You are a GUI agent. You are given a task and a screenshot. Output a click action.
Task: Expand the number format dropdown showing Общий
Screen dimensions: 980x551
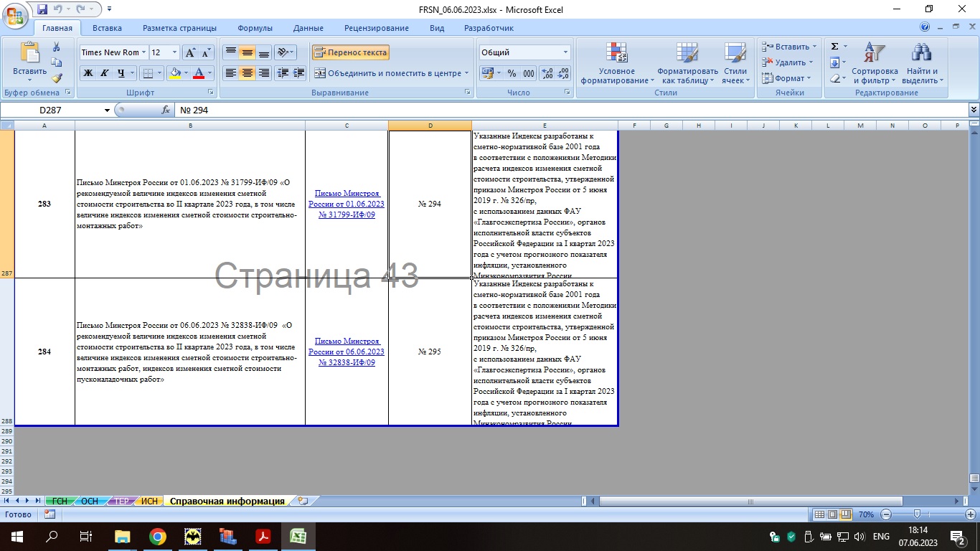coord(565,52)
